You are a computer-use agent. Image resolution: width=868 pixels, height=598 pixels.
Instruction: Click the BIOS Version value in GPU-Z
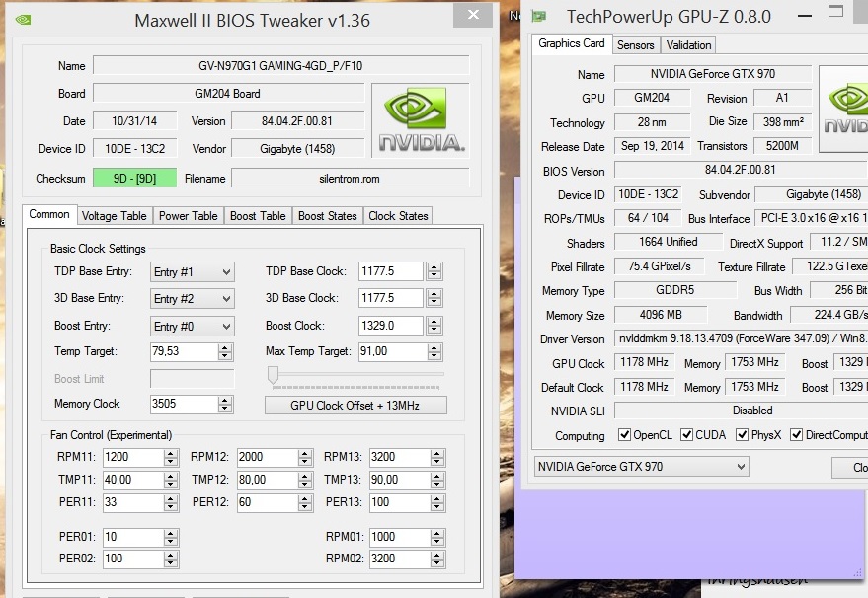click(x=741, y=170)
